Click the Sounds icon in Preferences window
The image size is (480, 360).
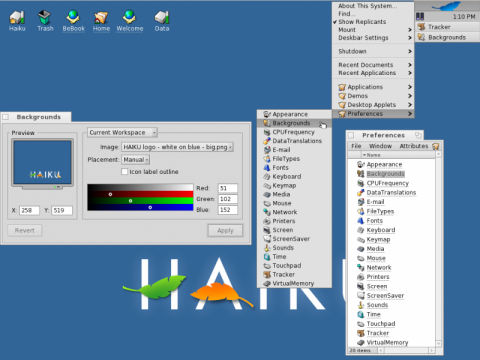point(361,305)
